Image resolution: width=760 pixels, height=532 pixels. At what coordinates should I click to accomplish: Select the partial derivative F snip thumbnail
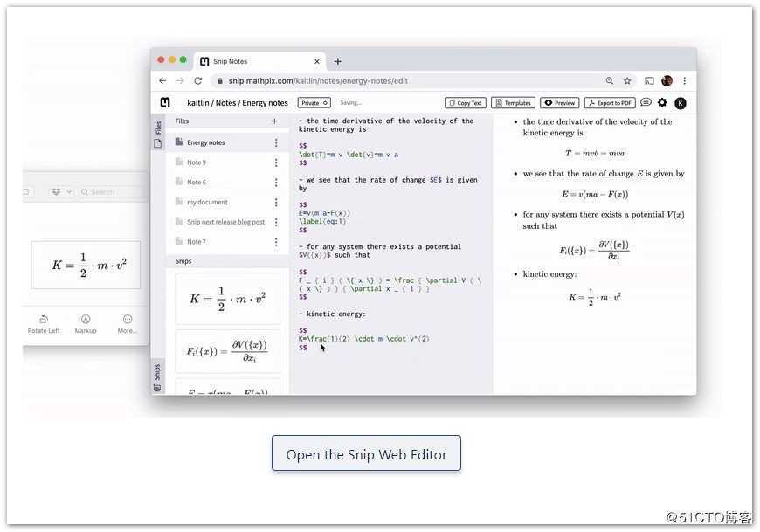pyautogui.click(x=227, y=351)
